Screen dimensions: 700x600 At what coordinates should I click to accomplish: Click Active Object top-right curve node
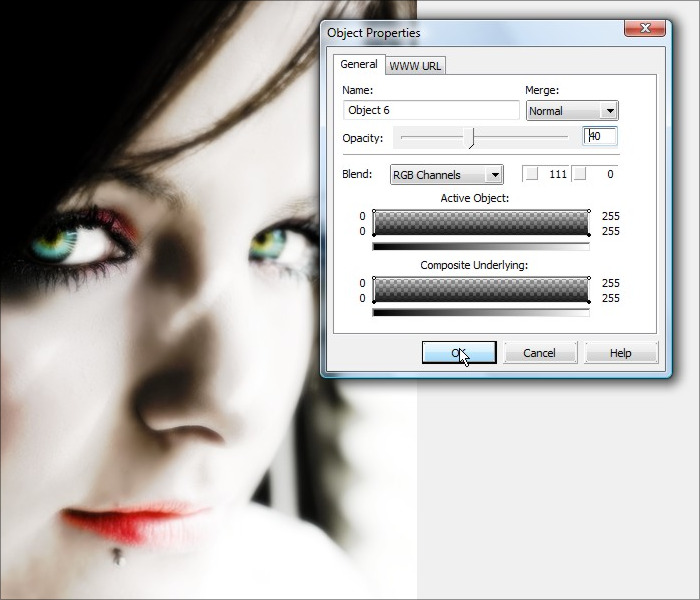[x=589, y=211]
